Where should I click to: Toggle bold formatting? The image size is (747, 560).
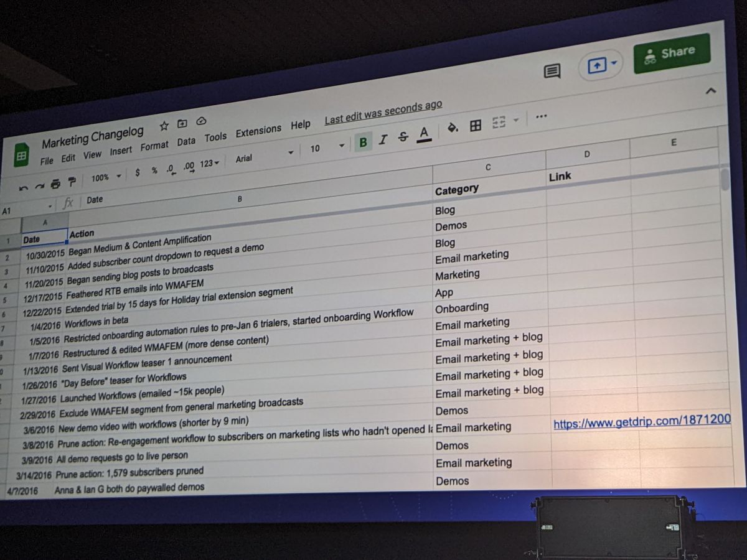(x=363, y=142)
